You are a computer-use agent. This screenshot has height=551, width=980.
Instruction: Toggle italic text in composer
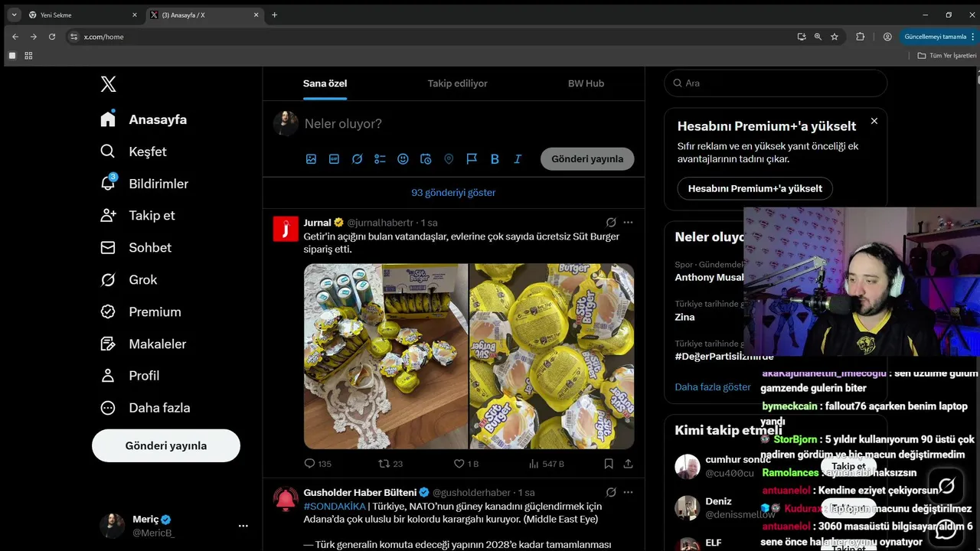click(518, 159)
